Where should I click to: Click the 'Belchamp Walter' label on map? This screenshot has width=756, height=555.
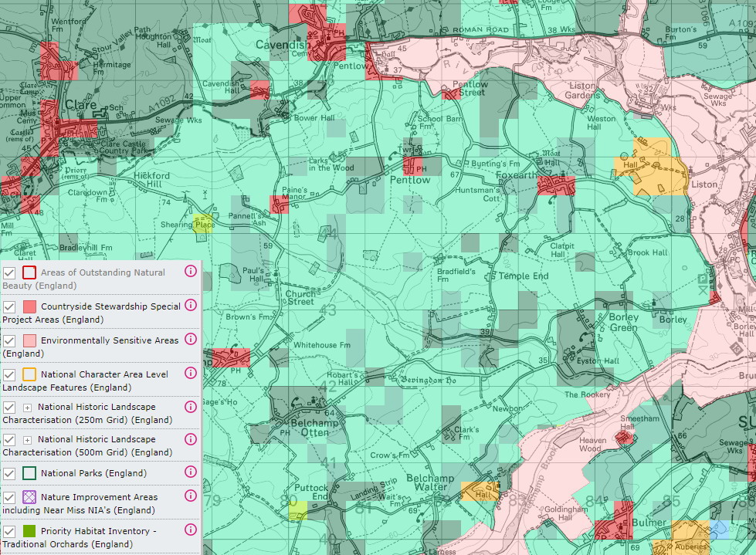(x=430, y=482)
